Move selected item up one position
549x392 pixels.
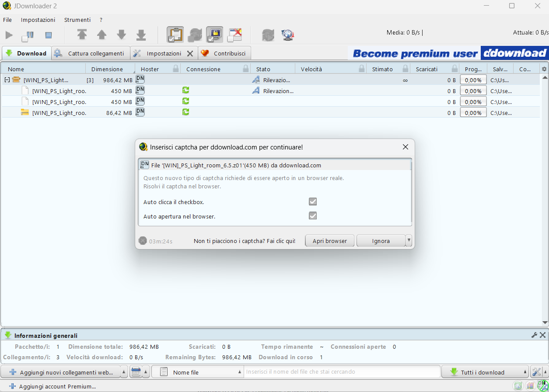tap(101, 35)
